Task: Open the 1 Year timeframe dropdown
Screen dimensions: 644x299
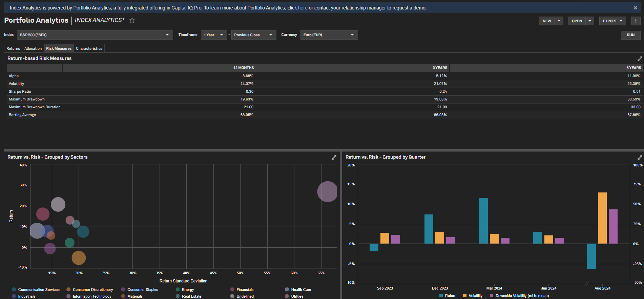Action: point(213,35)
